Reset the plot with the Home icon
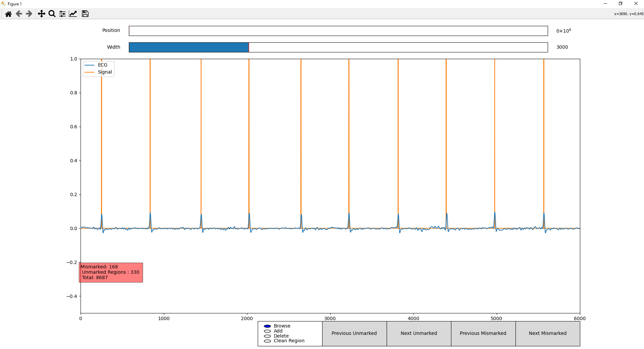This screenshot has width=644, height=349. (x=8, y=14)
